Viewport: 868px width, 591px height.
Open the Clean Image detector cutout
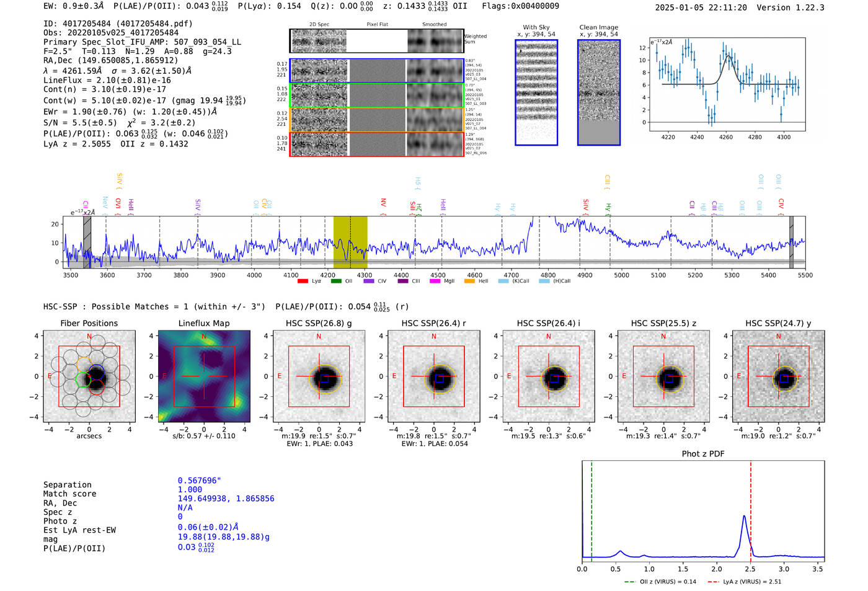click(x=598, y=92)
